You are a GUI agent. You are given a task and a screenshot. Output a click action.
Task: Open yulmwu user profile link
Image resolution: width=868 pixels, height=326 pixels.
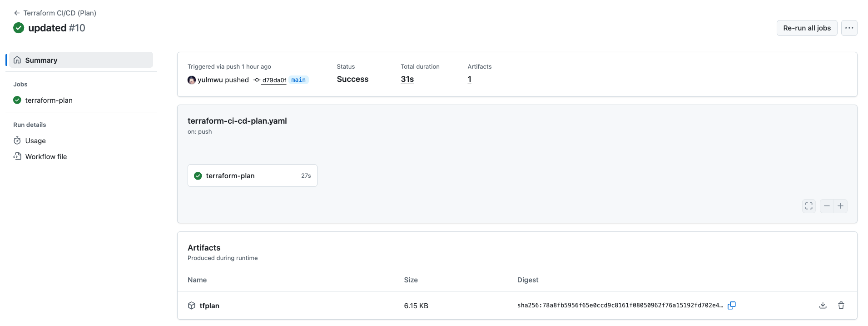pos(211,80)
